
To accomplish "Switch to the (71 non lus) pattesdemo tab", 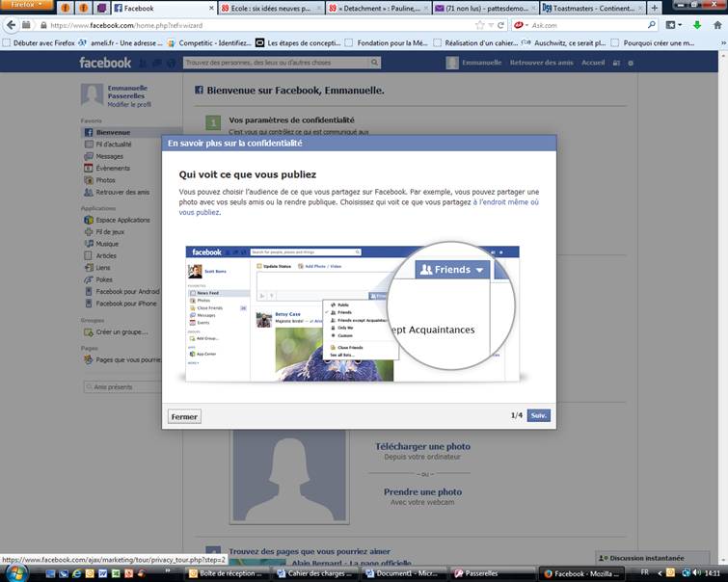I will click(x=486, y=8).
